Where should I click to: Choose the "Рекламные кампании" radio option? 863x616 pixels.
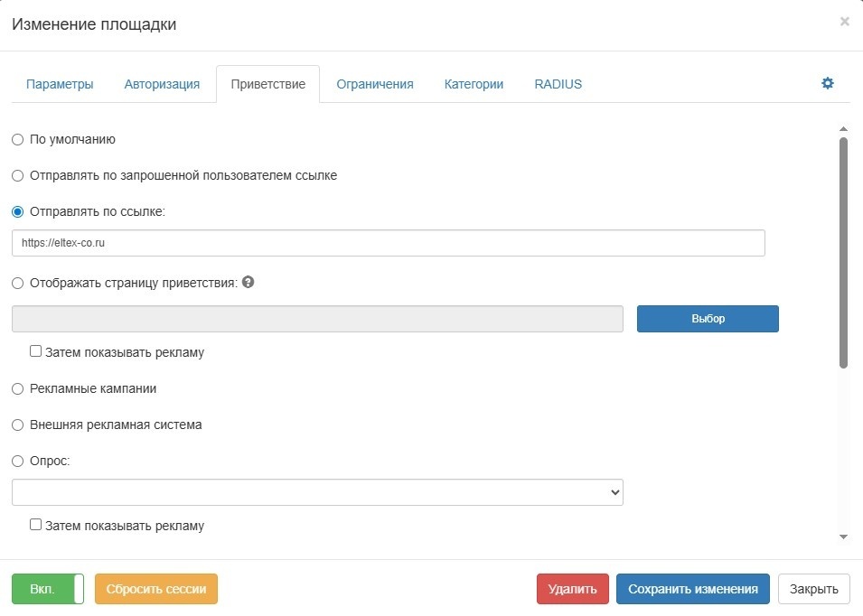[x=18, y=388]
